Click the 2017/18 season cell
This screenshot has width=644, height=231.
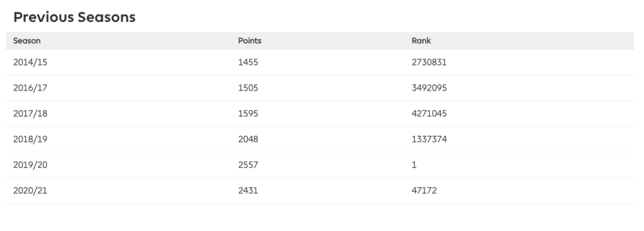(30, 113)
